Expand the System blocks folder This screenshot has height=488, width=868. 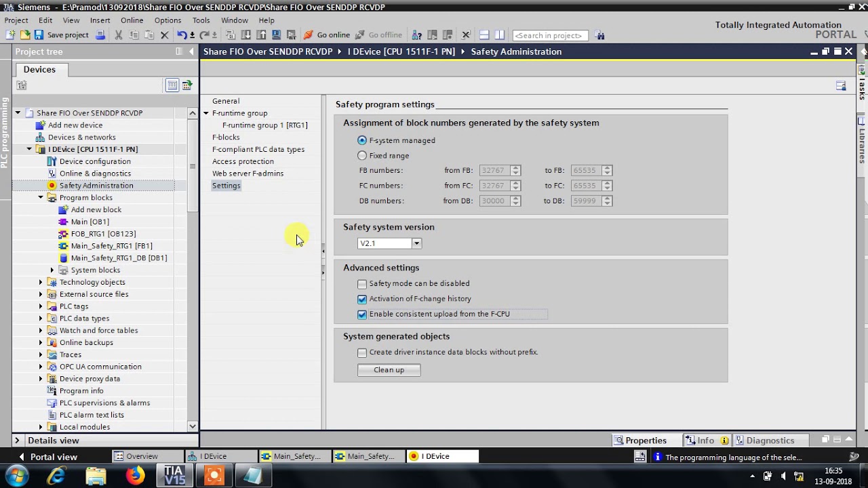[52, 270]
